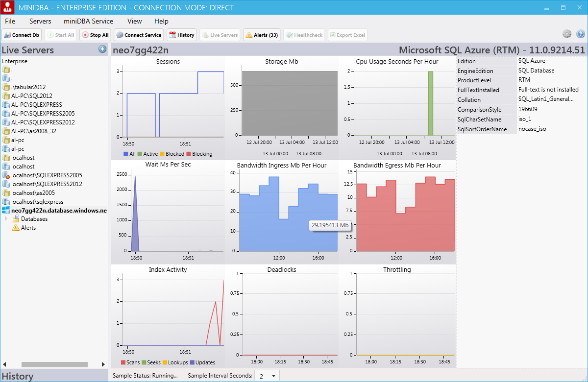The width and height of the screenshot is (588, 382).
Task: Click the warning icon of the Alerts tree node
Action: pos(16,228)
